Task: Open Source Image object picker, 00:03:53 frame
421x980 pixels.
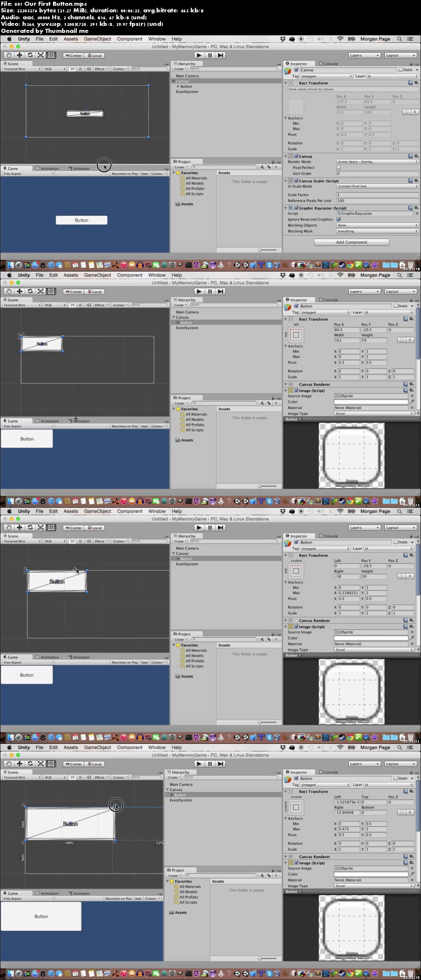Action: click(412, 632)
